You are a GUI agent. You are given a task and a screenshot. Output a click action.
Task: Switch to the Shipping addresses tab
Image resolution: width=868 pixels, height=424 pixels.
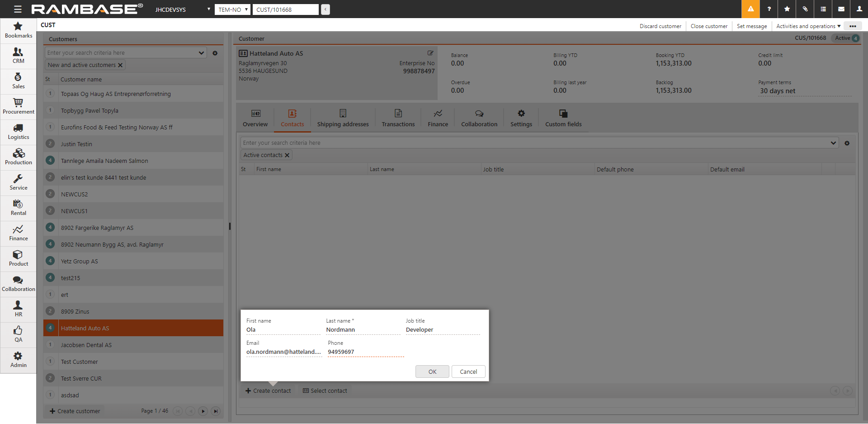click(343, 118)
